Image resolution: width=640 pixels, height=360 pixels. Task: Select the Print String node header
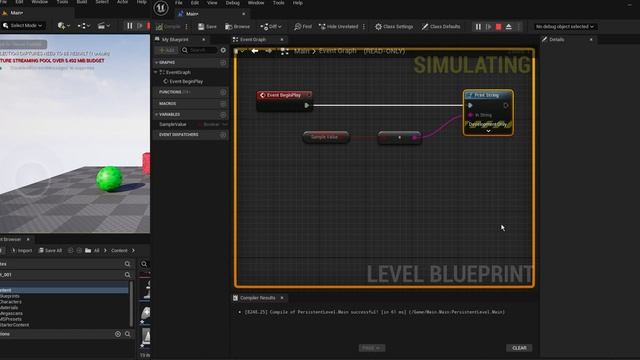point(488,95)
